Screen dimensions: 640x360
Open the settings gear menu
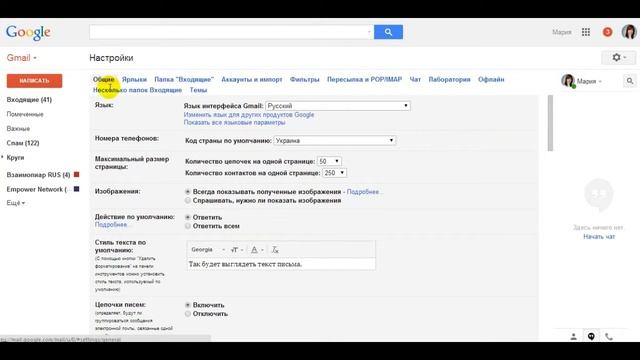point(618,58)
